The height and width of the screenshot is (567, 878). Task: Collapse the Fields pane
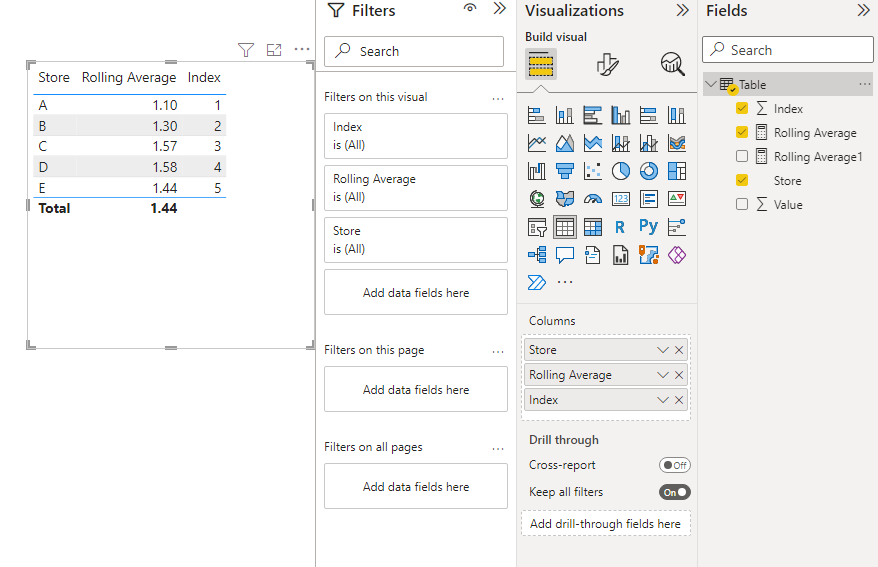tap(863, 11)
